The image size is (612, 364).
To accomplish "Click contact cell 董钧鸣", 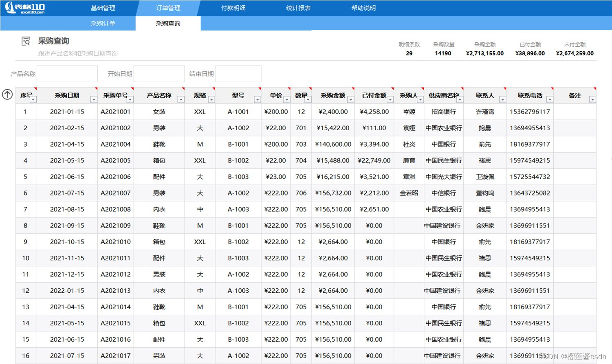I will point(485,193).
